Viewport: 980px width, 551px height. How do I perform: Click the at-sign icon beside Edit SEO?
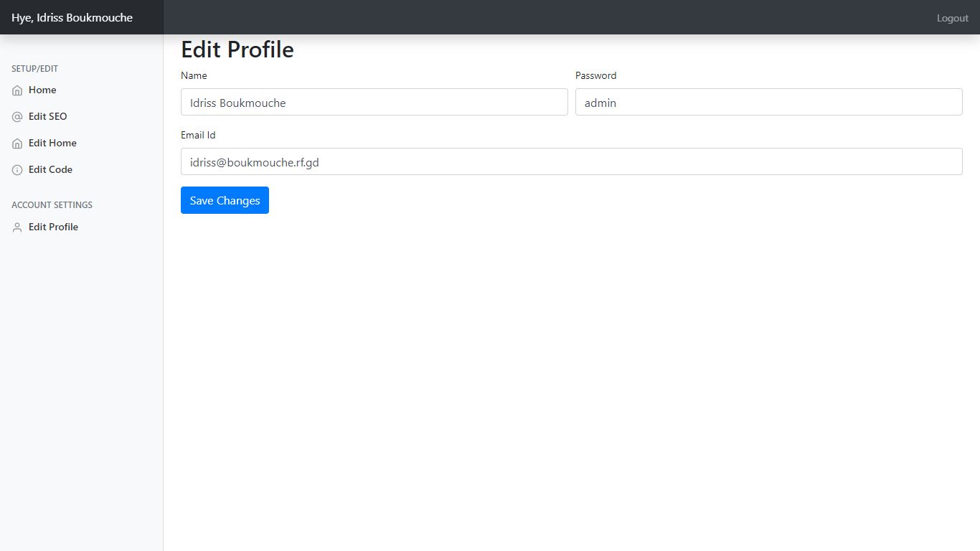click(x=17, y=117)
